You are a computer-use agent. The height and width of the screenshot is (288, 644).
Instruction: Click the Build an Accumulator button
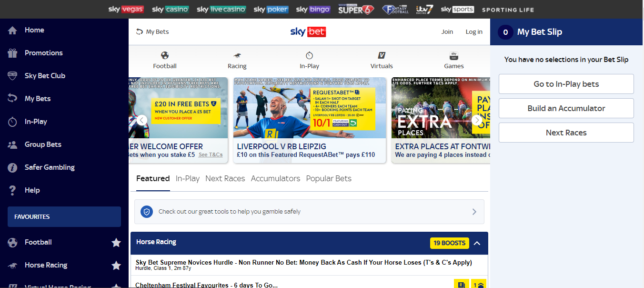pos(566,108)
